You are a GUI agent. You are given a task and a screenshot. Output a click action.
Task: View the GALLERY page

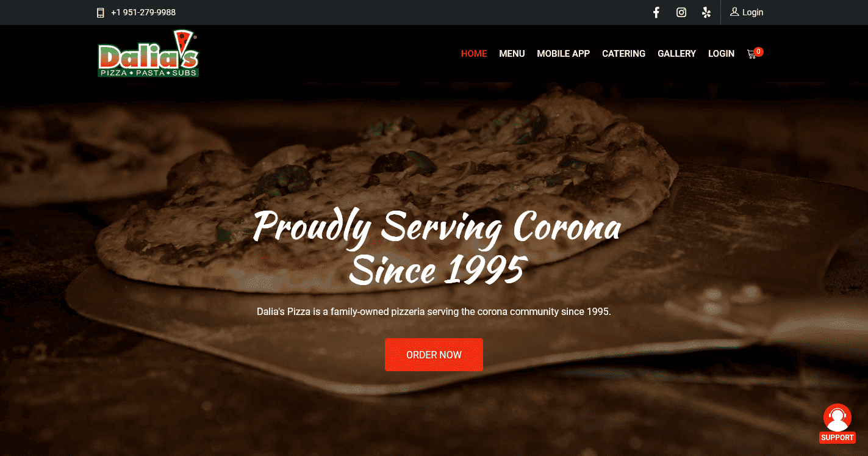[676, 54]
